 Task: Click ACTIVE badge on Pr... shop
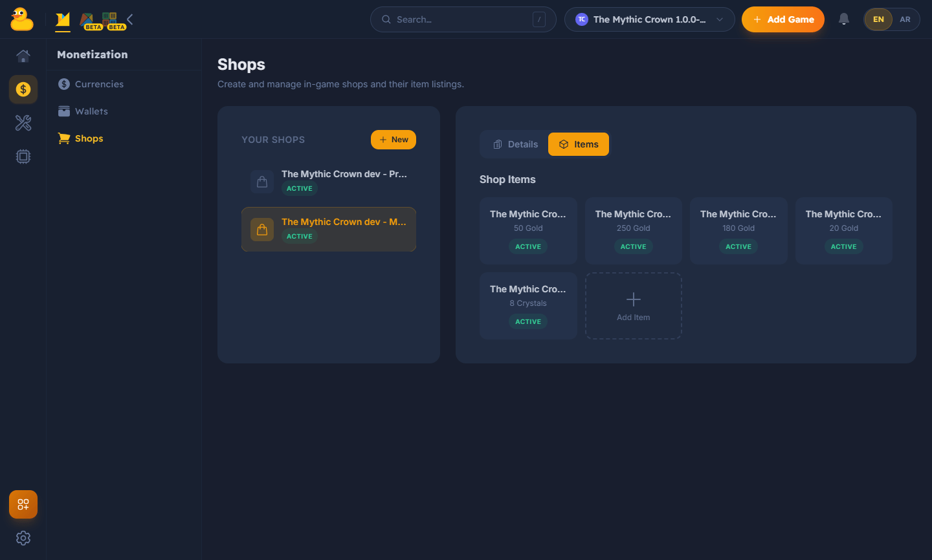[300, 189]
